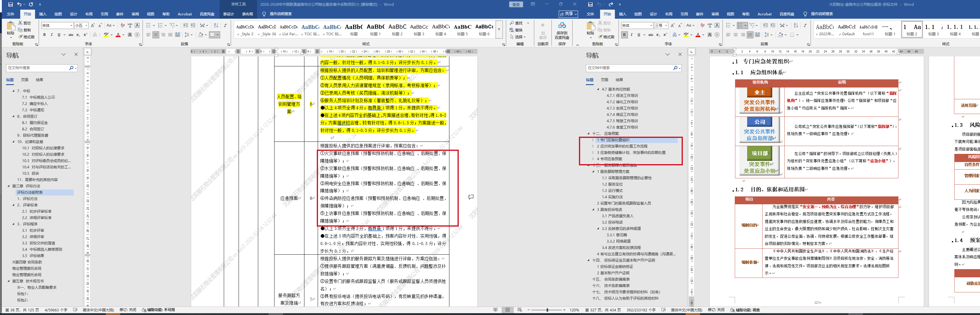Toggle strikethrough in the left Word window
The image size is (980, 315).
pyautogui.click(x=71, y=35)
